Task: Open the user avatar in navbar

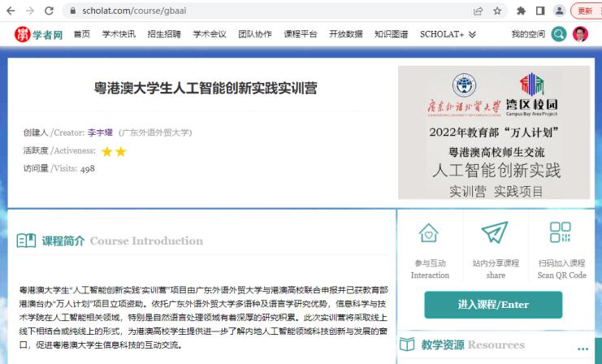Action: pyautogui.click(x=580, y=34)
